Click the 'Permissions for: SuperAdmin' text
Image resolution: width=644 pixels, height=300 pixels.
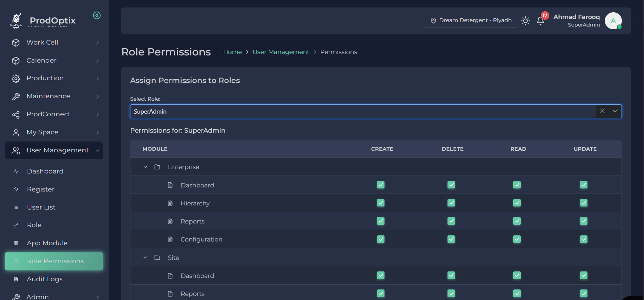tap(178, 131)
